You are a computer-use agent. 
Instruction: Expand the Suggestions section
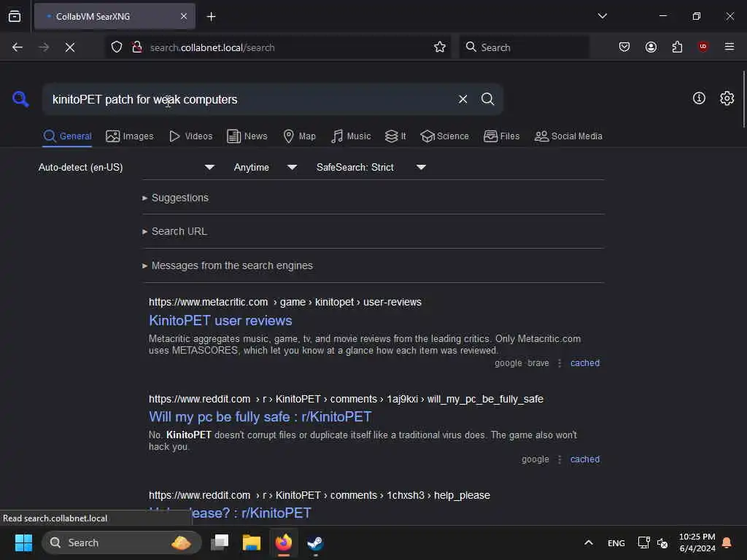click(x=175, y=198)
